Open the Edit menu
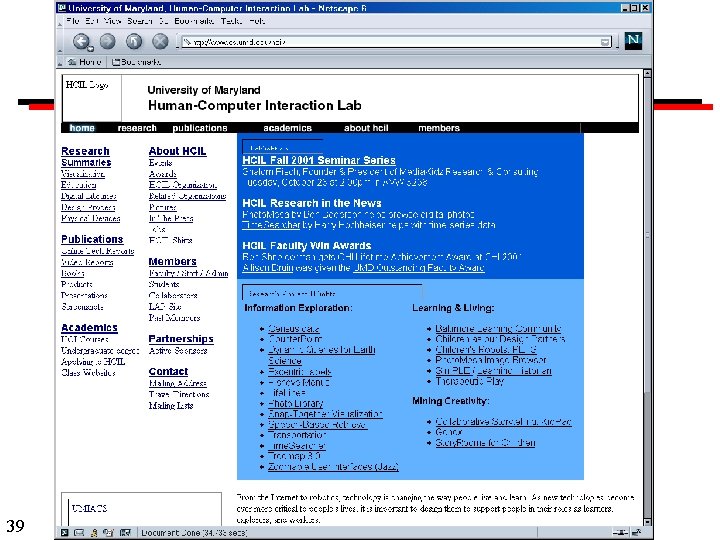This screenshot has height=540, width=720. click(91, 21)
